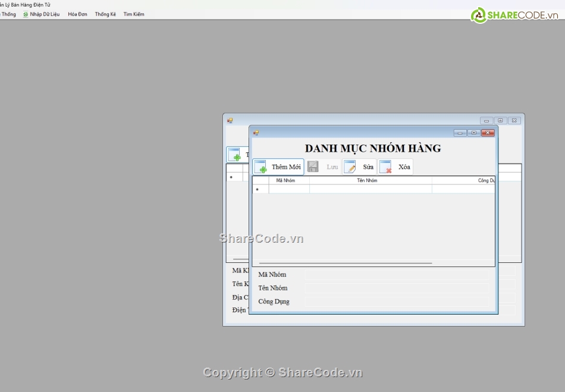Focus the Mã Nhóm text field

[397, 275]
